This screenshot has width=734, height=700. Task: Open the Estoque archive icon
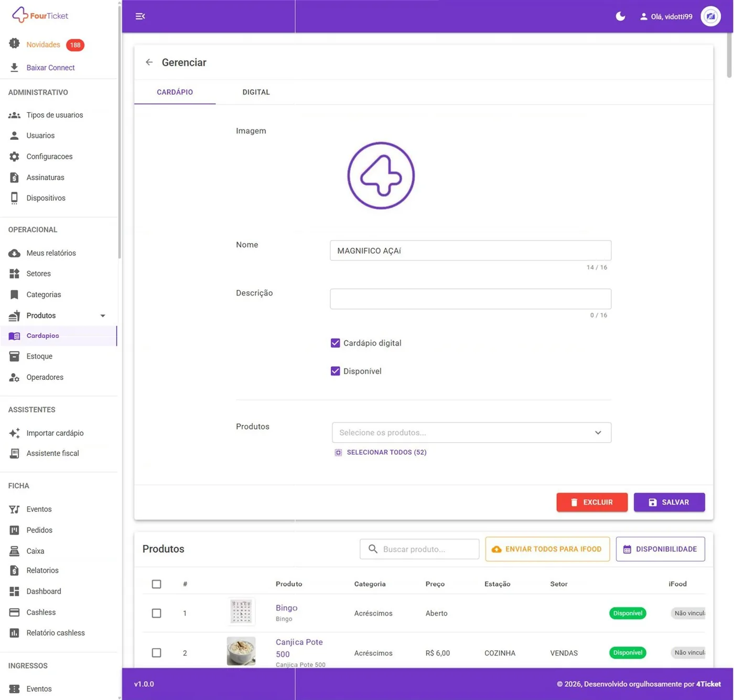14,356
